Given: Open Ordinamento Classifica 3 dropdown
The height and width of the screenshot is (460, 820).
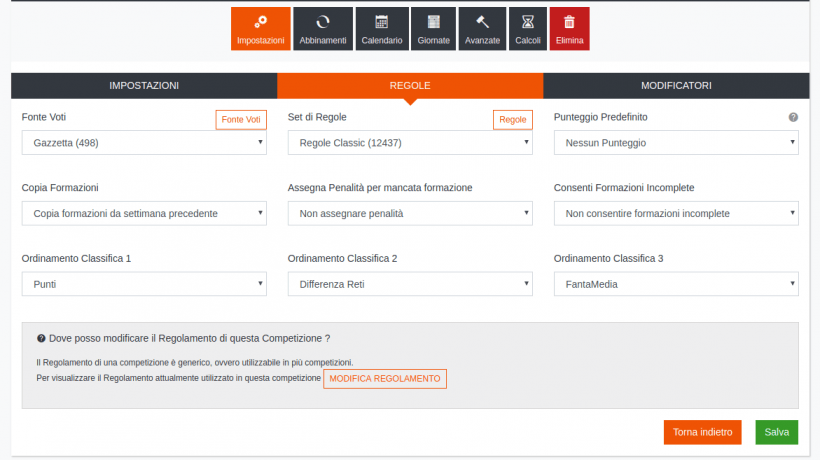Looking at the screenshot, I should 676,284.
